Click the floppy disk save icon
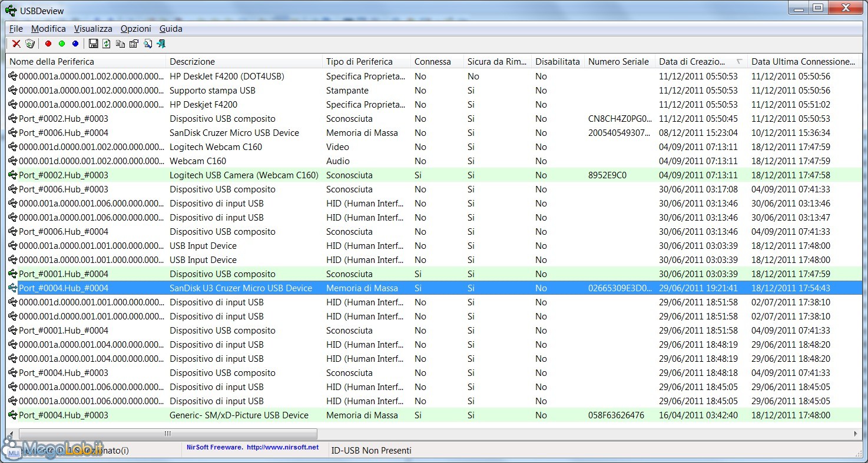 pos(93,44)
